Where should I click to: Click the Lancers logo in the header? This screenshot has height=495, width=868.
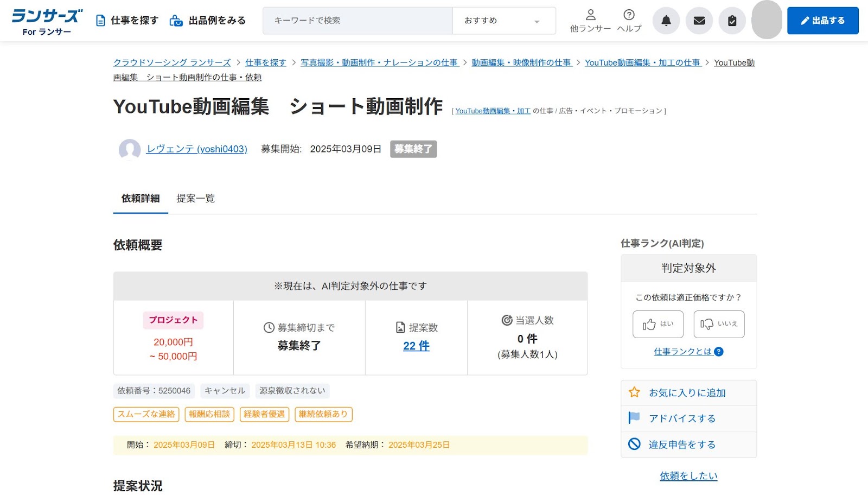pyautogui.click(x=47, y=22)
